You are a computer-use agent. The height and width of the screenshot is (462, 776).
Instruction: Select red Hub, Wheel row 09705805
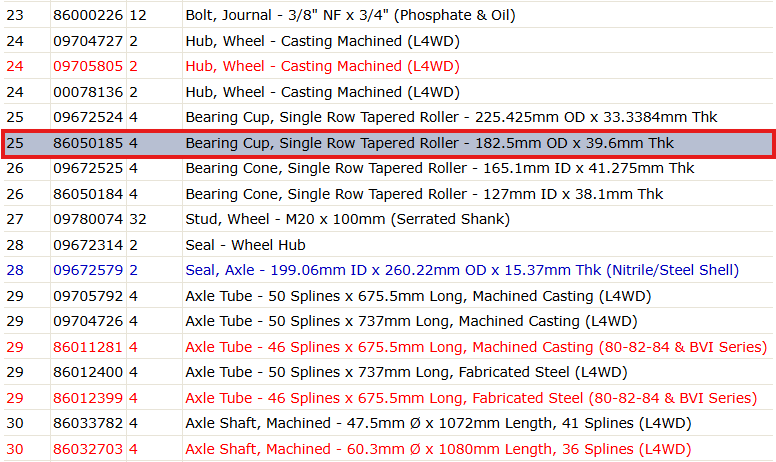[388, 66]
